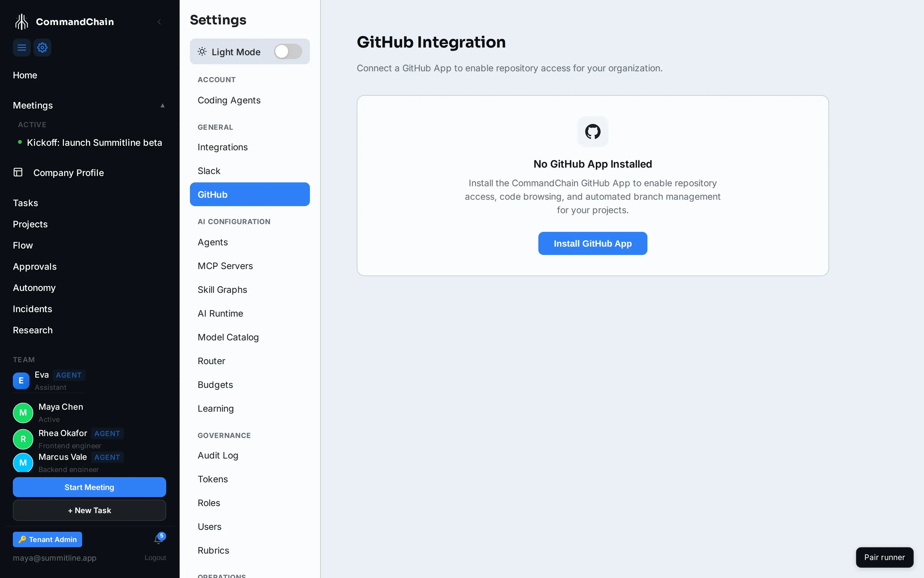Image resolution: width=924 pixels, height=578 pixels.
Task: Click the Start Meeting button
Action: coord(89,487)
